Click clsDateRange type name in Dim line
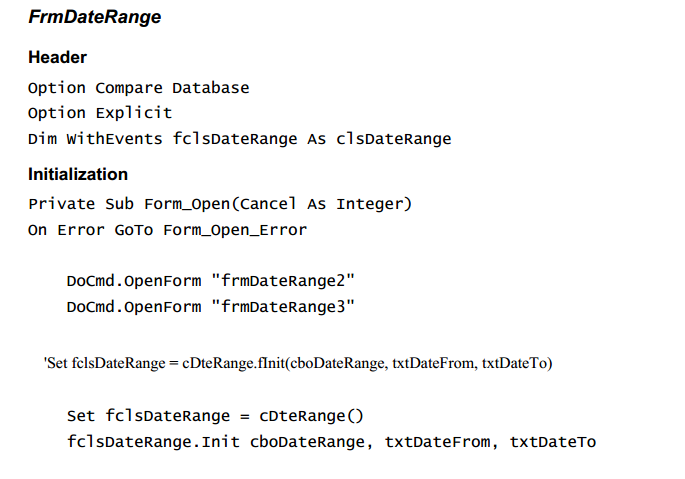685x479 pixels. pos(394,139)
